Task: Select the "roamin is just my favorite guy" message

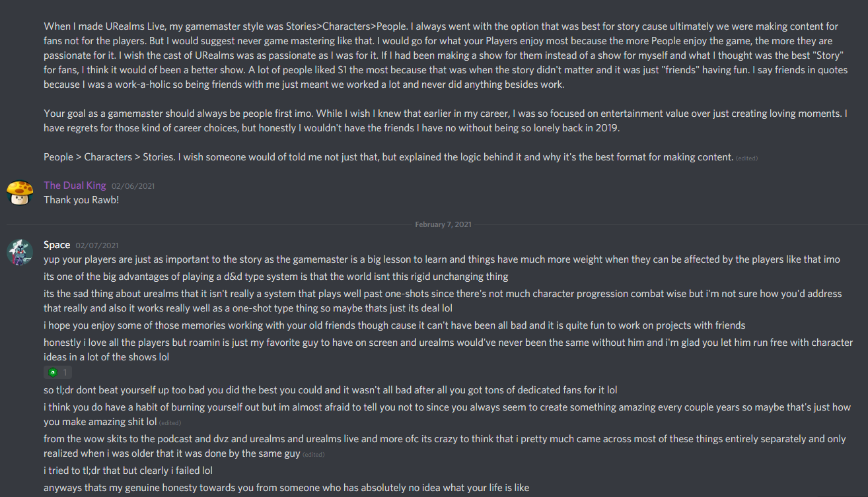Action: click(448, 350)
